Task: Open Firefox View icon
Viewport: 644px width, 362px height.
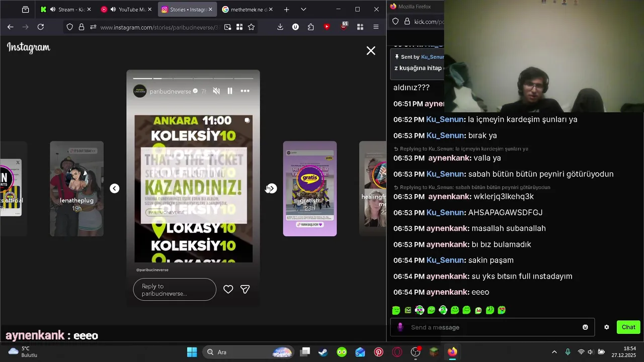Action: click(26, 10)
